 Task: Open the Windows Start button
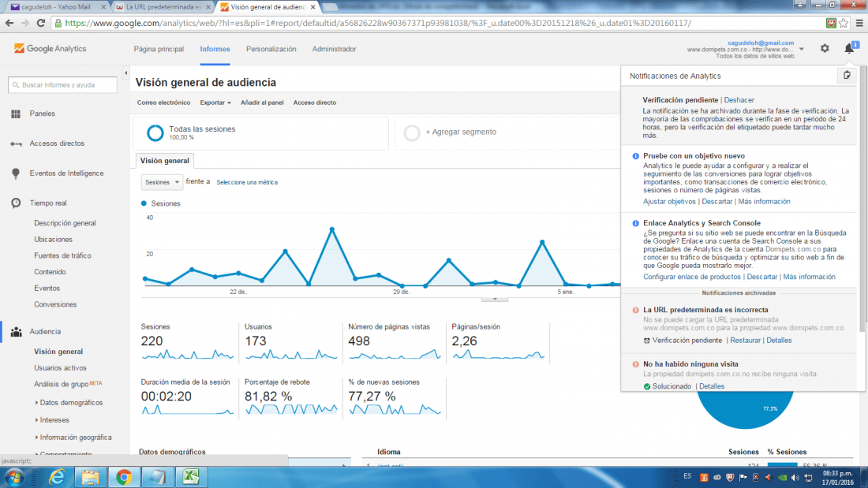(14, 477)
